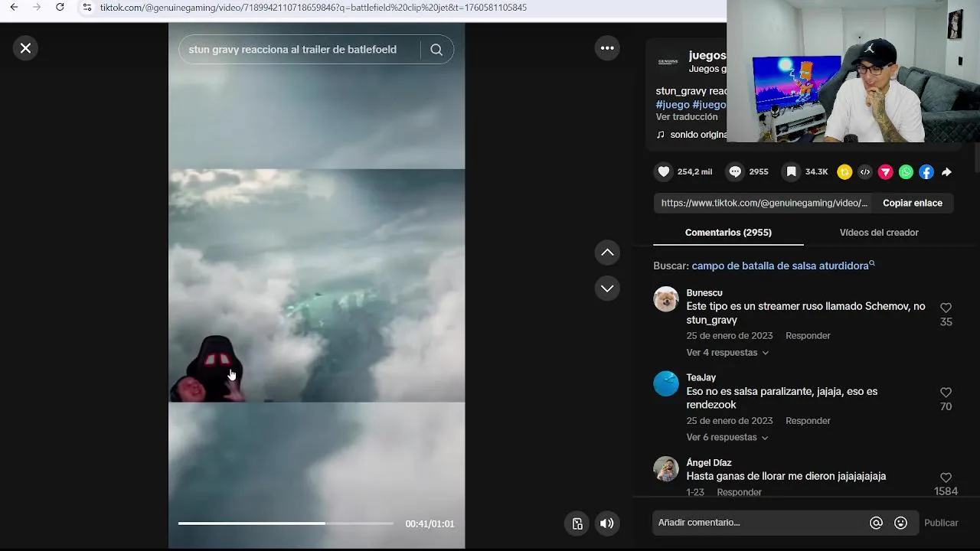980x551 pixels.
Task: Open the three-dots more options menu
Action: click(x=607, y=47)
